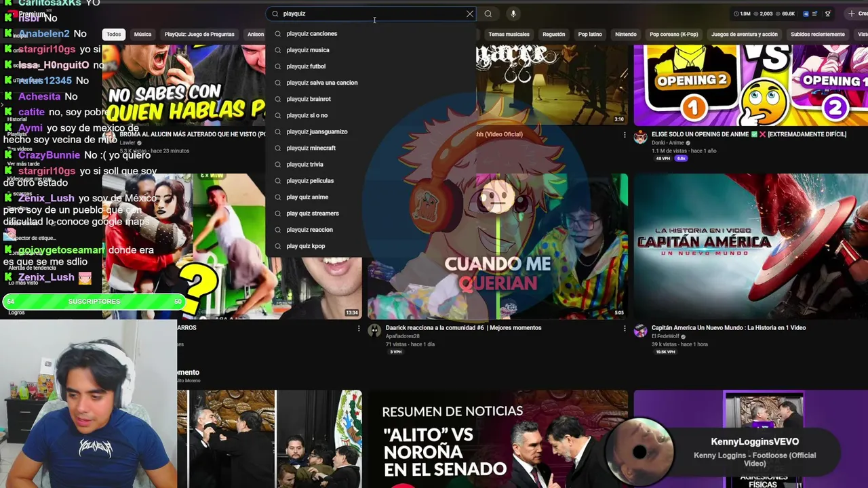This screenshot has height=488, width=868.
Task: Select 'Subidos recientemente' chip
Action: coord(818,34)
